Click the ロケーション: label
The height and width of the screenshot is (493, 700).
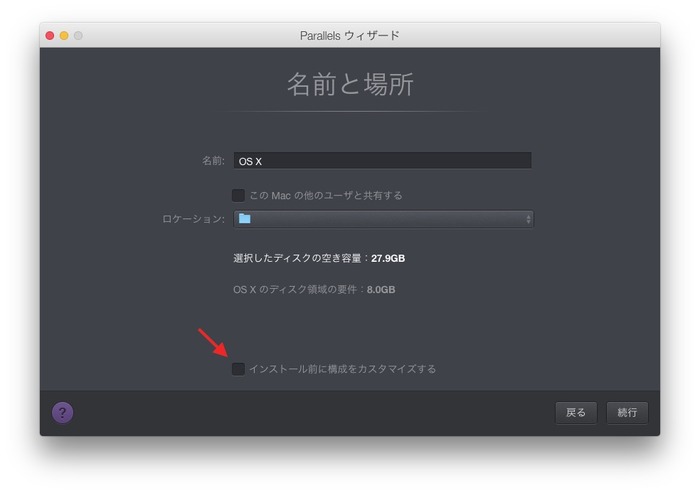point(193,219)
